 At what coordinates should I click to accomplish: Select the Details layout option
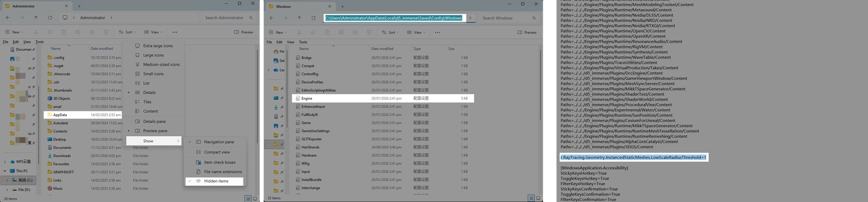point(154,92)
